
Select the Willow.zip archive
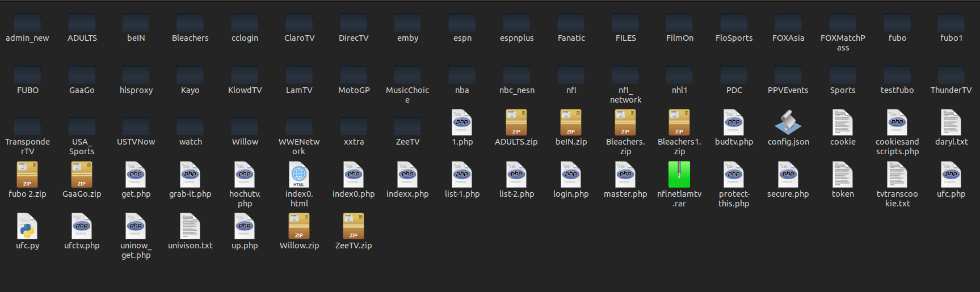tap(299, 226)
